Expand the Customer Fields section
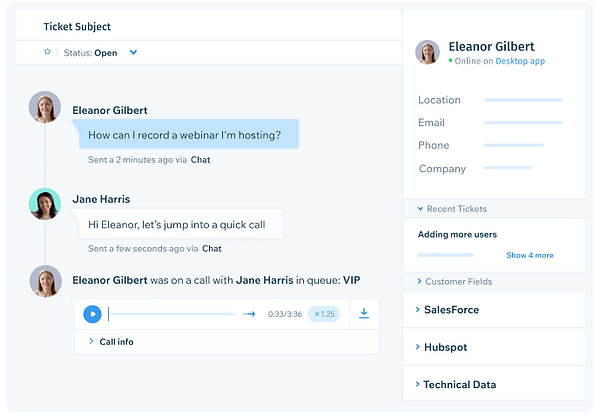Image resolution: width=600 pixels, height=415 pixels. tap(455, 282)
